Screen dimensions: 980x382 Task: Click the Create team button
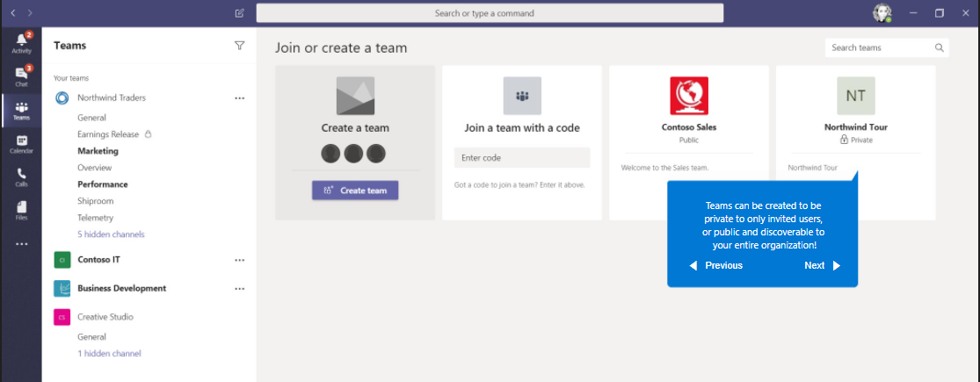[355, 191]
